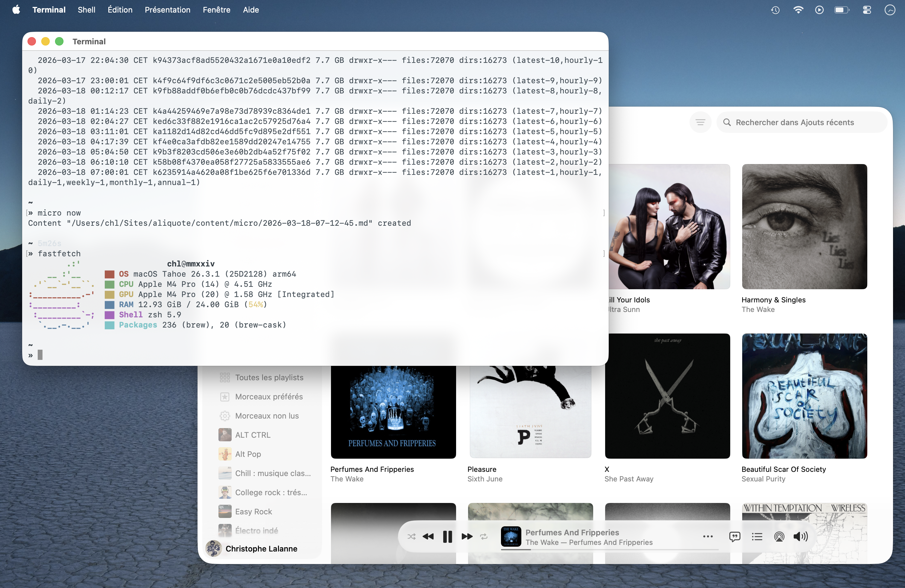Open the lyrics panel icon
Screen dimensions: 905x588
click(x=734, y=537)
